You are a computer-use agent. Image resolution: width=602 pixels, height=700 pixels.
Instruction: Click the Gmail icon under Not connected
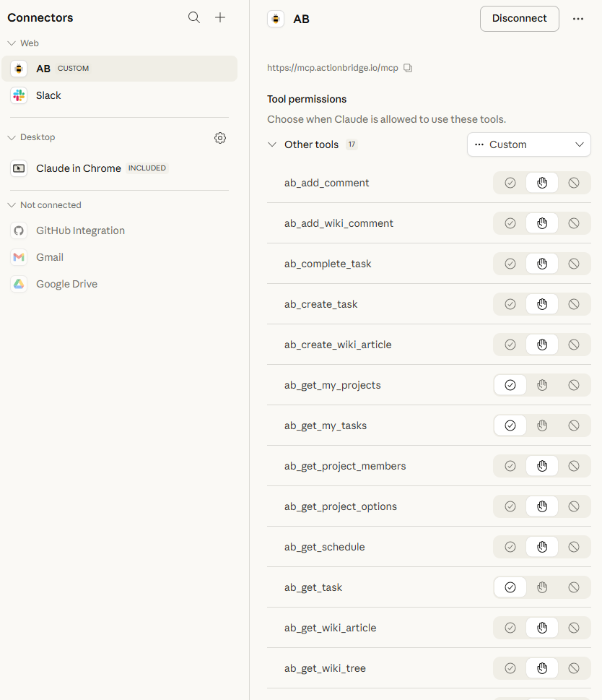[x=18, y=256]
